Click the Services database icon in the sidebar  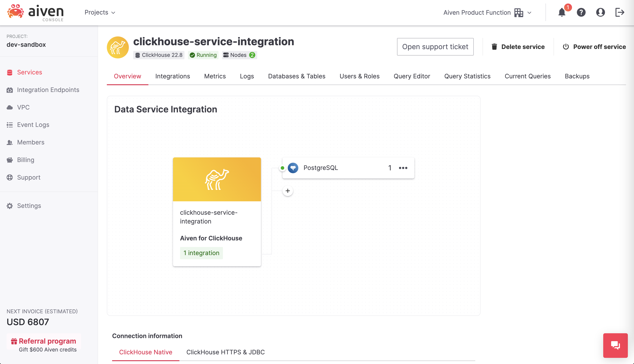(10, 72)
